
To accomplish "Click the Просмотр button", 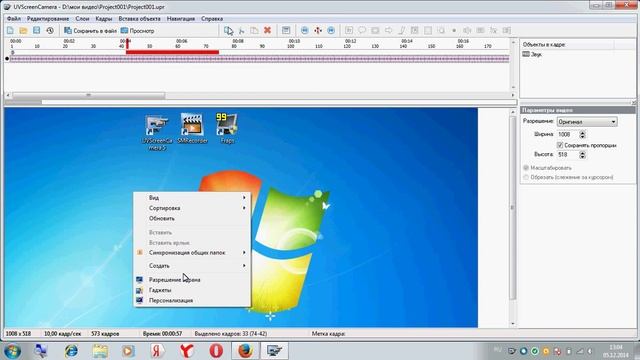I will coord(138,31).
